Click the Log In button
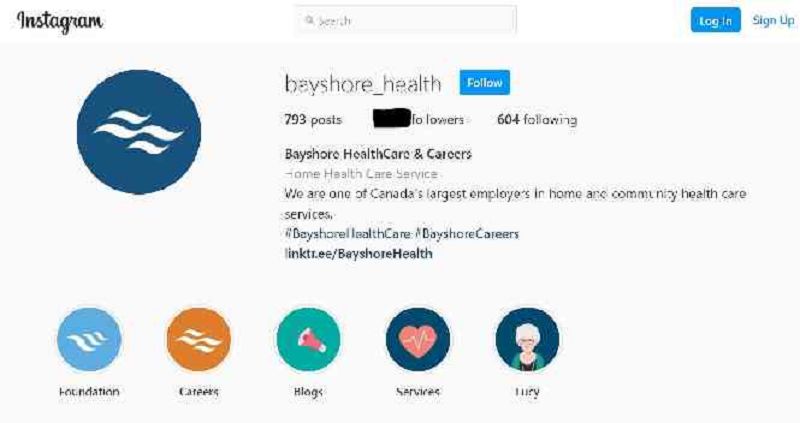Viewport: 800px width, 423px height. tap(715, 20)
